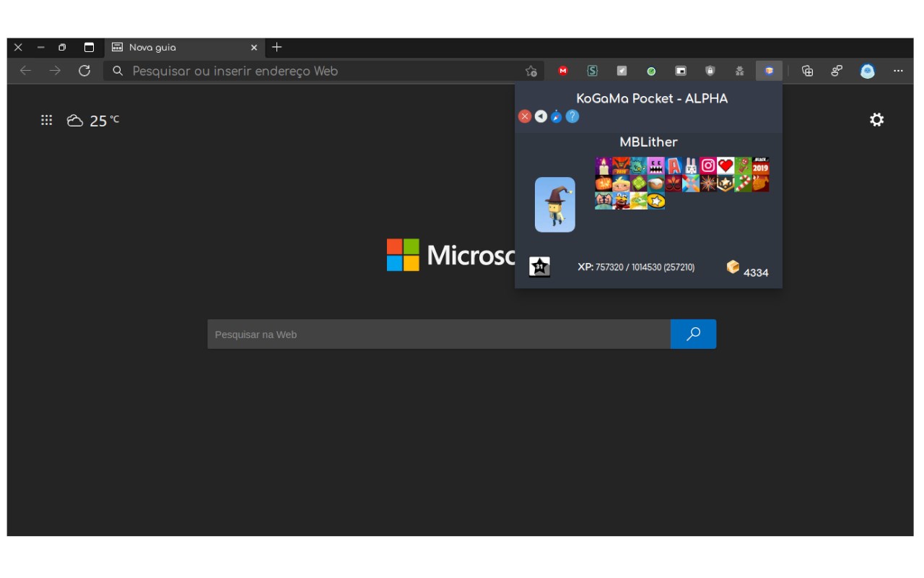Click the blue web search button

(694, 335)
